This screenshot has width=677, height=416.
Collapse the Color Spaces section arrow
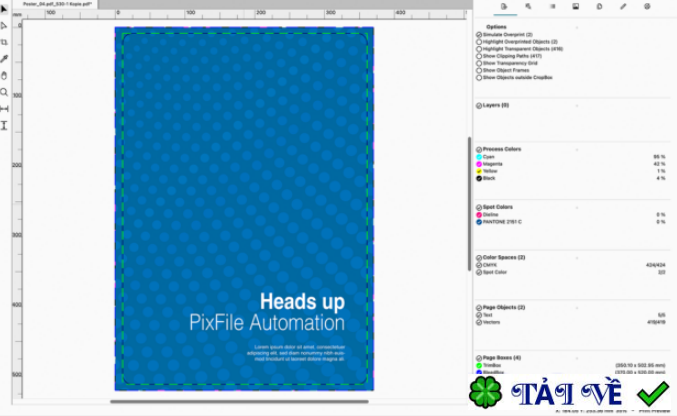coord(577,258)
